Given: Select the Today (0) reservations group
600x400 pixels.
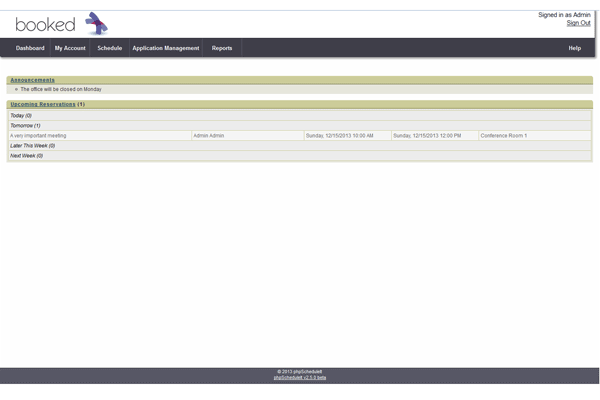Looking at the screenshot, I should point(21,115).
